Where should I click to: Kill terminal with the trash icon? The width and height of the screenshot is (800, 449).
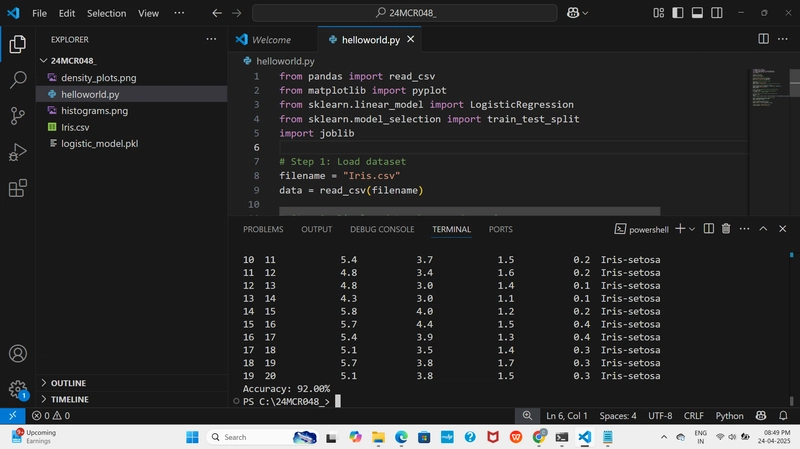726,229
